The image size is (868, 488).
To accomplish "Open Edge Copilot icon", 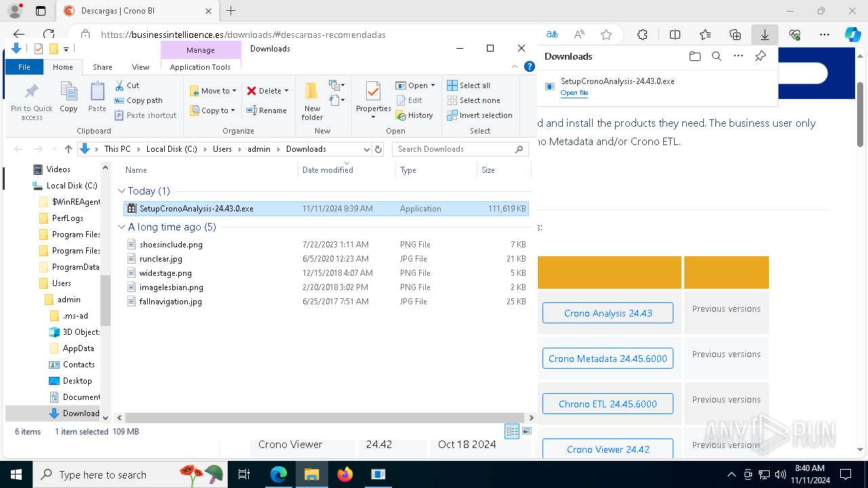I will [x=852, y=35].
